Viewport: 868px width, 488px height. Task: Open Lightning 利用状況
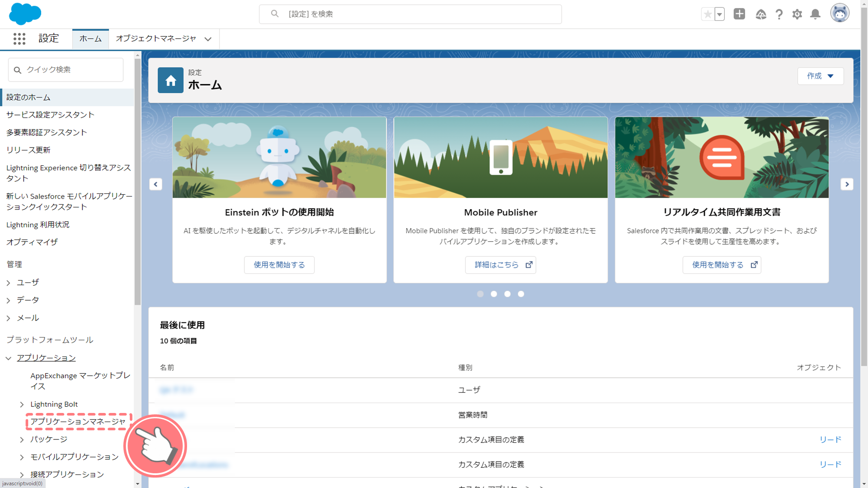38,224
